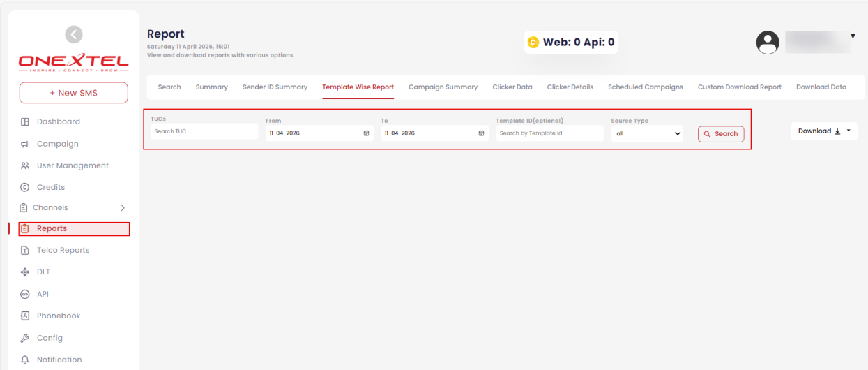Click the DLT icon
The width and height of the screenshot is (868, 370).
(25, 272)
